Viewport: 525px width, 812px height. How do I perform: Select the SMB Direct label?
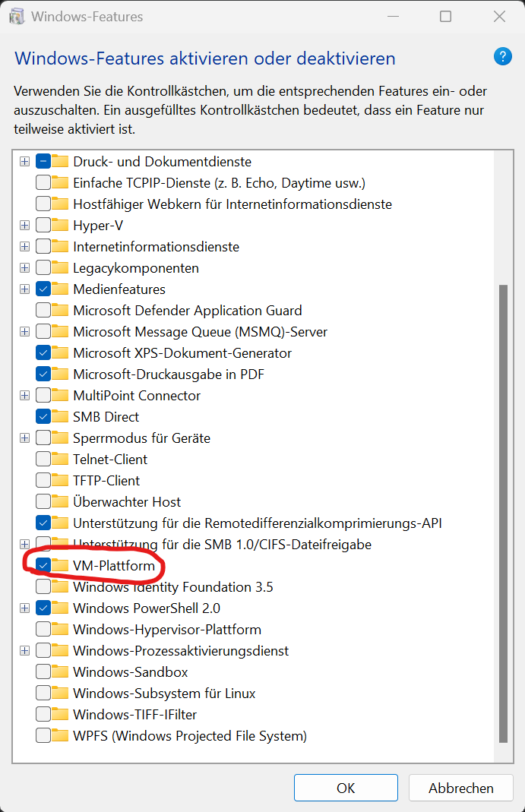pyautogui.click(x=106, y=416)
